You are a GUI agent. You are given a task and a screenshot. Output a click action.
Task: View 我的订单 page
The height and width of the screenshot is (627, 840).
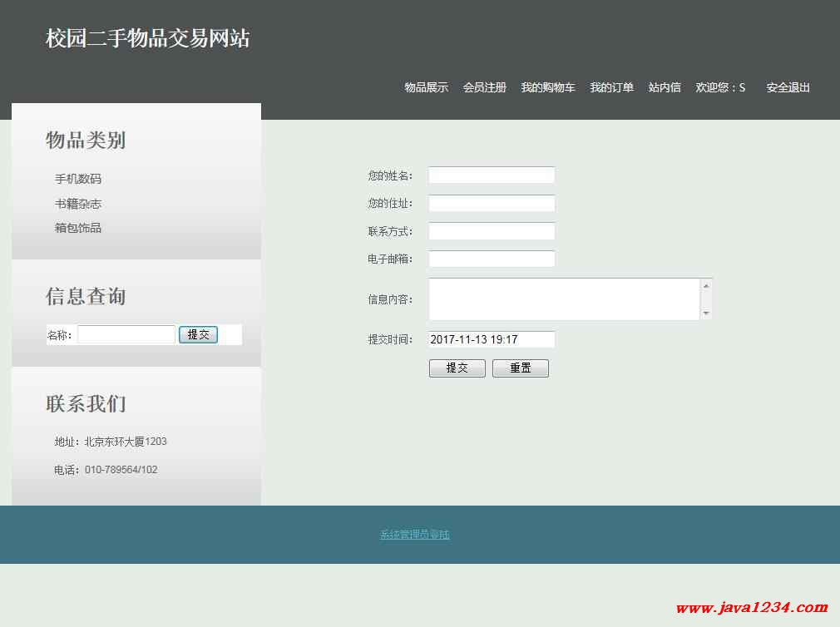coord(611,87)
